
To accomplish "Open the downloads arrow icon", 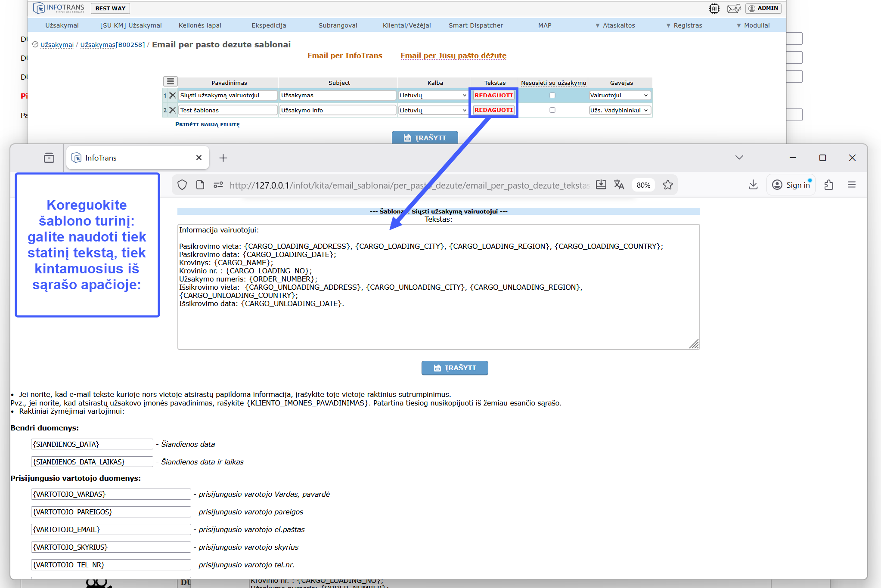I will (x=753, y=185).
